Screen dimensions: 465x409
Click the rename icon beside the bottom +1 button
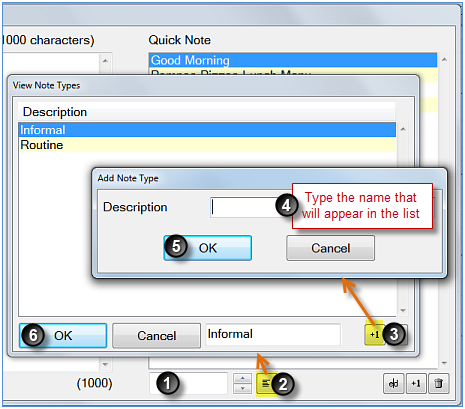[394, 384]
